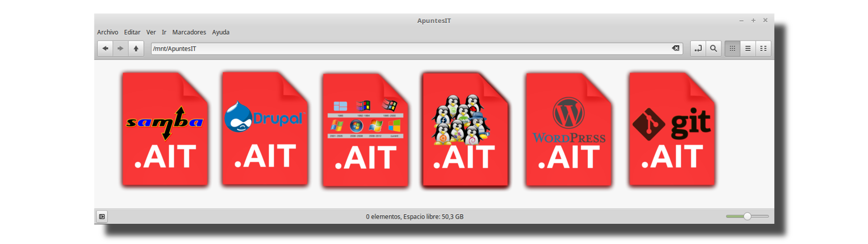868x244 pixels.
Task: Select the WordPress .AIT file
Action: [x=569, y=129]
